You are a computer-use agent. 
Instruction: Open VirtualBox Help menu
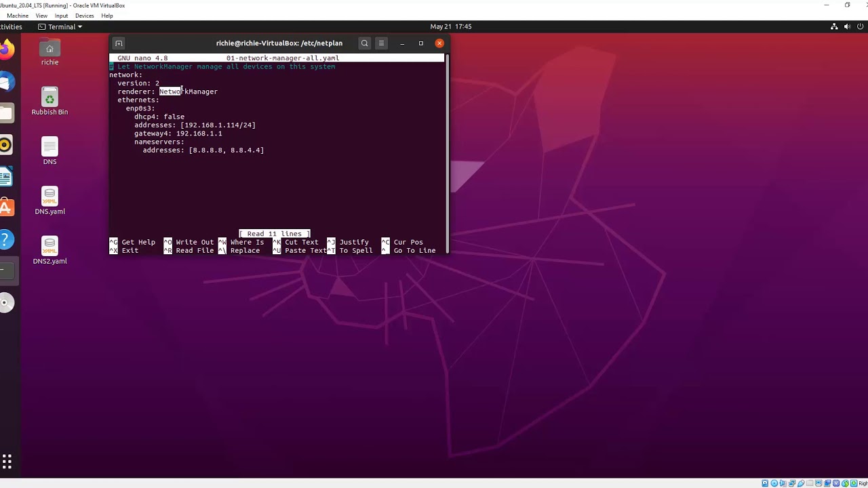tap(107, 16)
